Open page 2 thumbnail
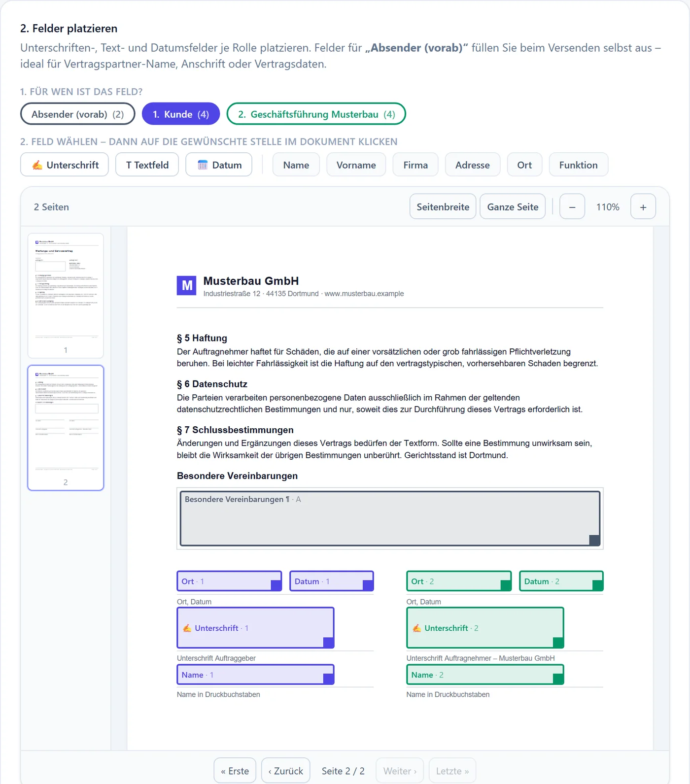The height and width of the screenshot is (784, 690). pos(66,428)
